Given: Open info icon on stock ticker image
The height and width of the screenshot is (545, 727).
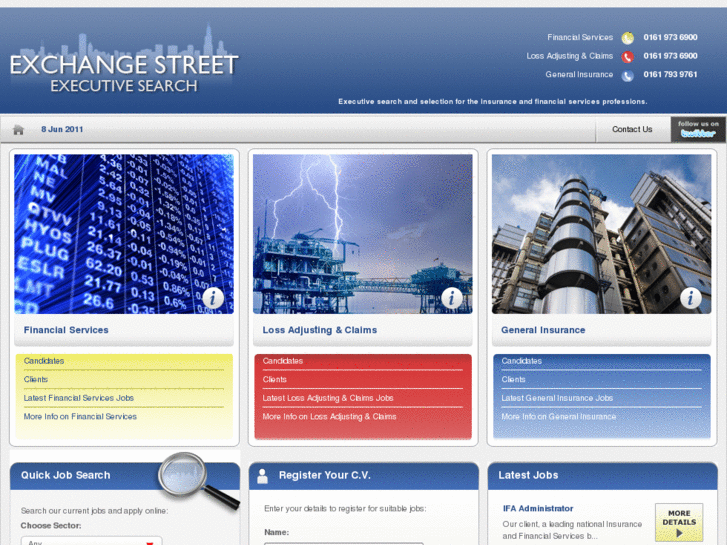Looking at the screenshot, I should [x=213, y=298].
